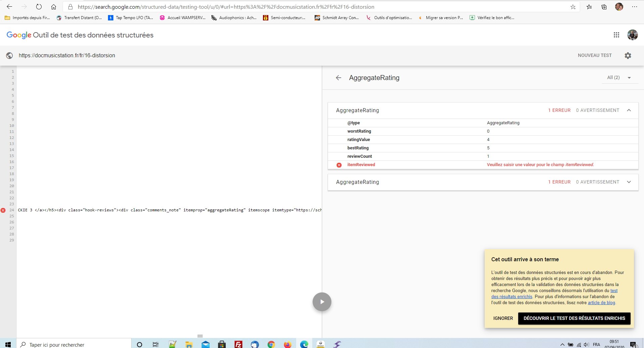Open Cortana from the taskbar
Viewport: 644px width, 348px height.
pos(140,344)
